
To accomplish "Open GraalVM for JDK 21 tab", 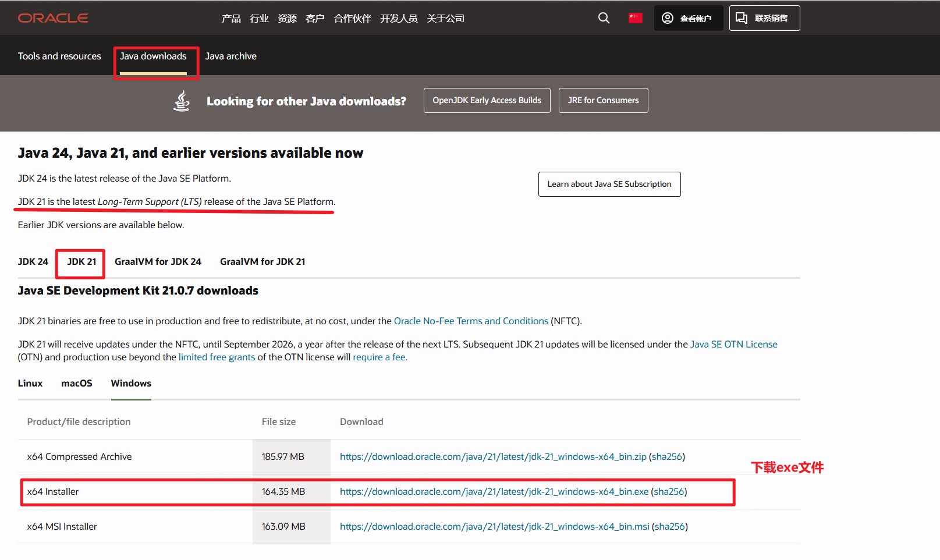I will 263,262.
